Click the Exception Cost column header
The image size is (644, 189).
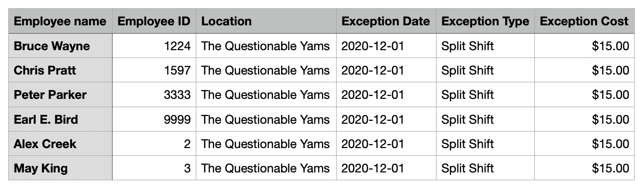click(585, 21)
